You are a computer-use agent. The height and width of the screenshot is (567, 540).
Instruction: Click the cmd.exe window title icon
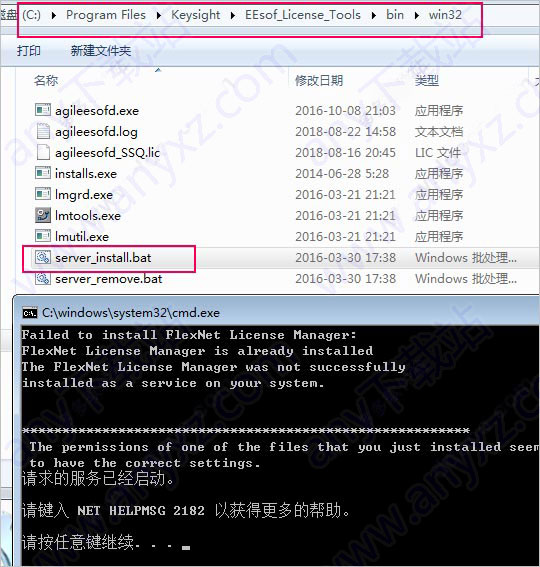pyautogui.click(x=30, y=312)
